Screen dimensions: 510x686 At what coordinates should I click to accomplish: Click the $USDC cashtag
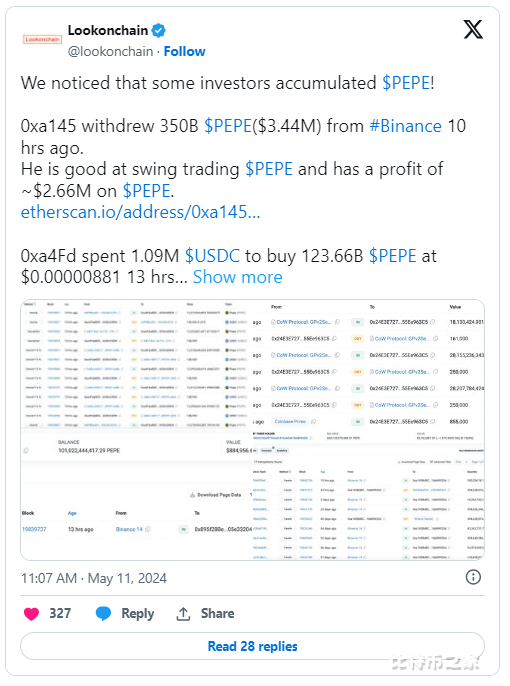[212, 256]
